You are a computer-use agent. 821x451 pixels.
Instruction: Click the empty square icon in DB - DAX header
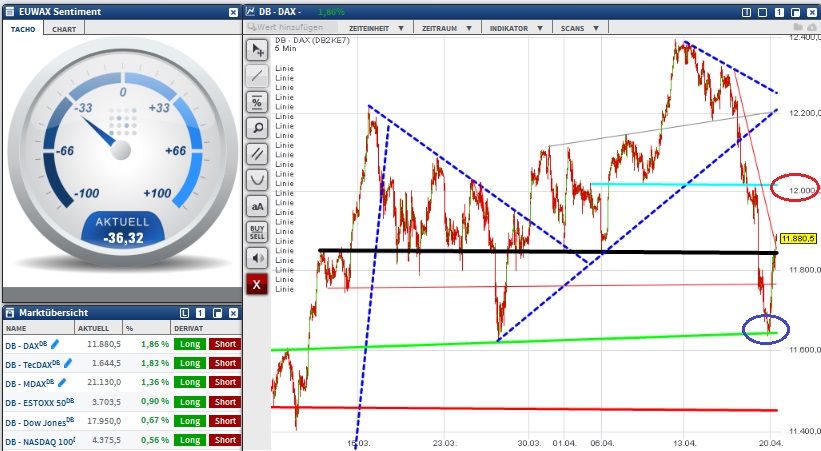tap(763, 12)
